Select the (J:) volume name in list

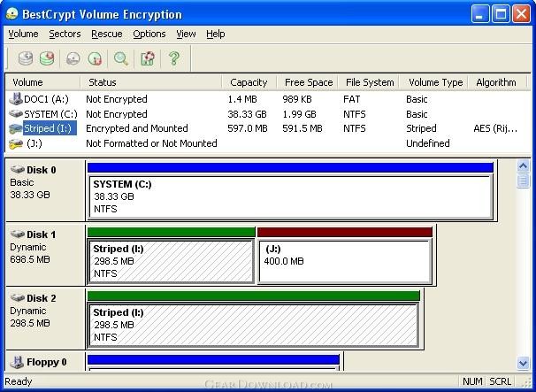[x=34, y=143]
